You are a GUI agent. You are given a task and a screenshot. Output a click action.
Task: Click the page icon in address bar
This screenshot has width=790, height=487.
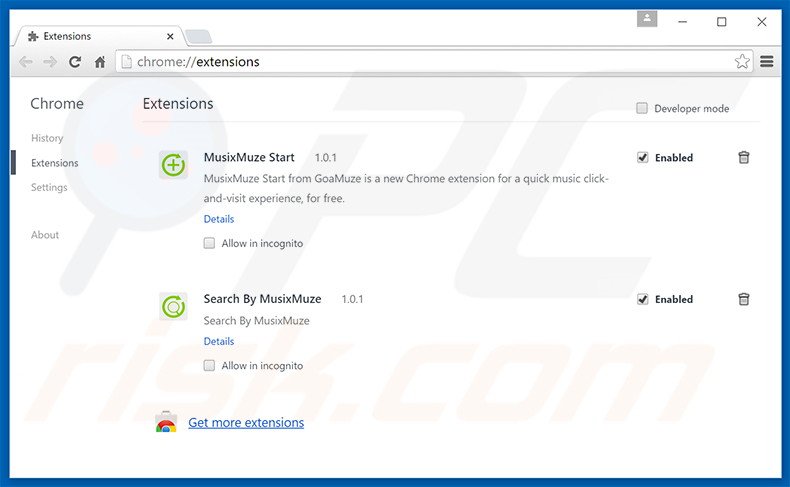coord(126,61)
